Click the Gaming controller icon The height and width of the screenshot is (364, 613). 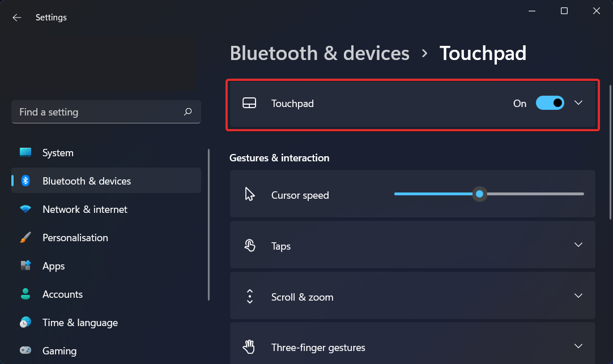pyautogui.click(x=25, y=350)
